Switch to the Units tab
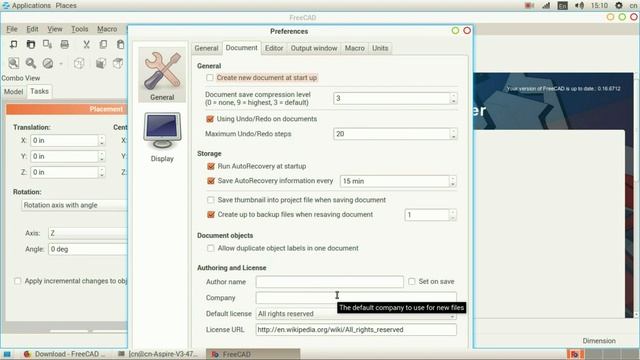 tap(380, 48)
